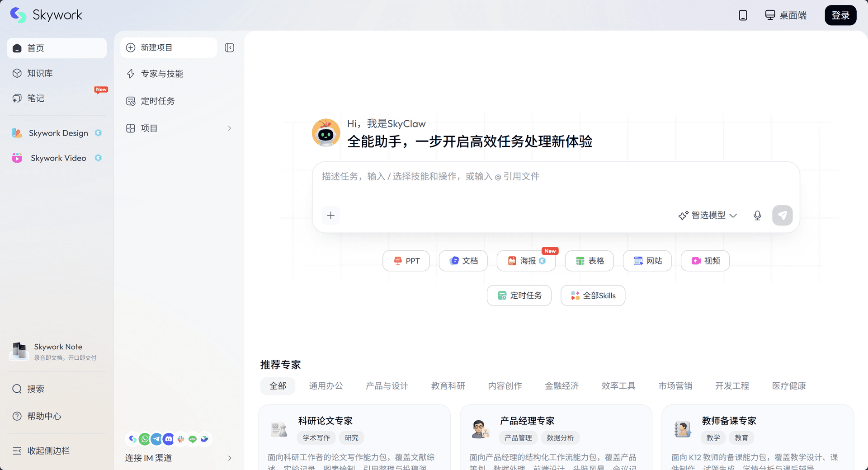Switch to 内容创作 tab
868x470 pixels.
point(505,386)
